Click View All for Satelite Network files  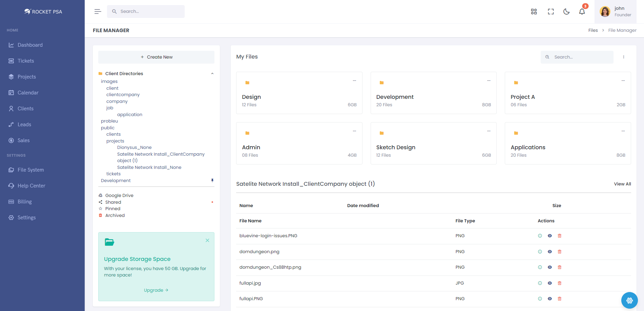pyautogui.click(x=622, y=184)
